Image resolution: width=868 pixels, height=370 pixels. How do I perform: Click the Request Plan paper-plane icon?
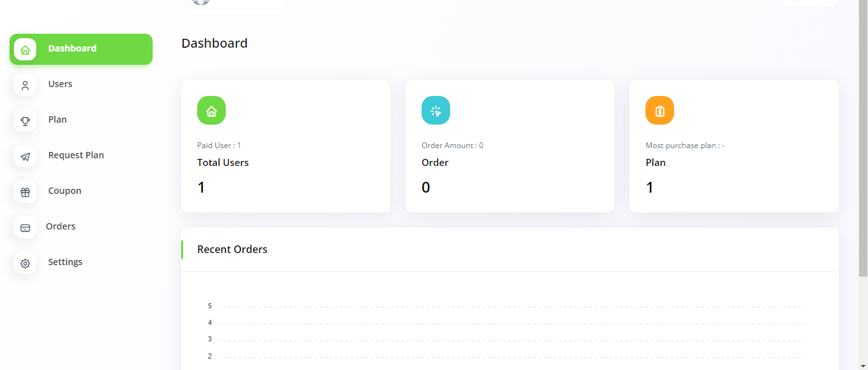[25, 156]
